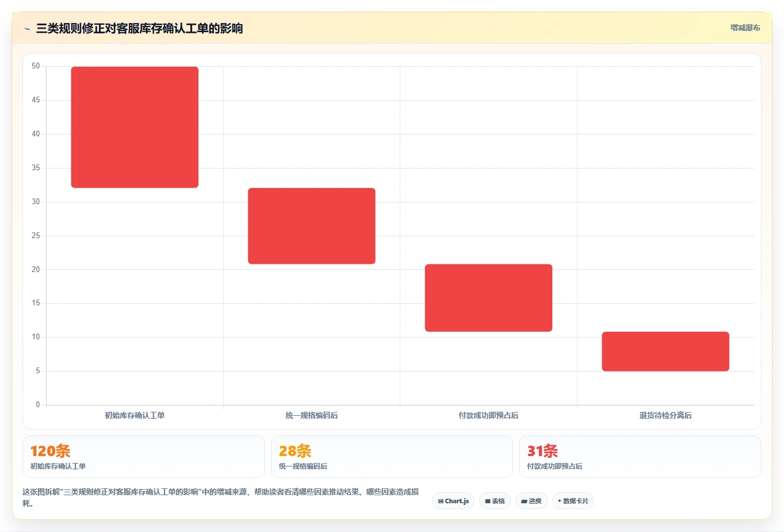Click the 增减瀑布 label in the header
Image resolution: width=784 pixels, height=532 pixels.
coord(745,28)
